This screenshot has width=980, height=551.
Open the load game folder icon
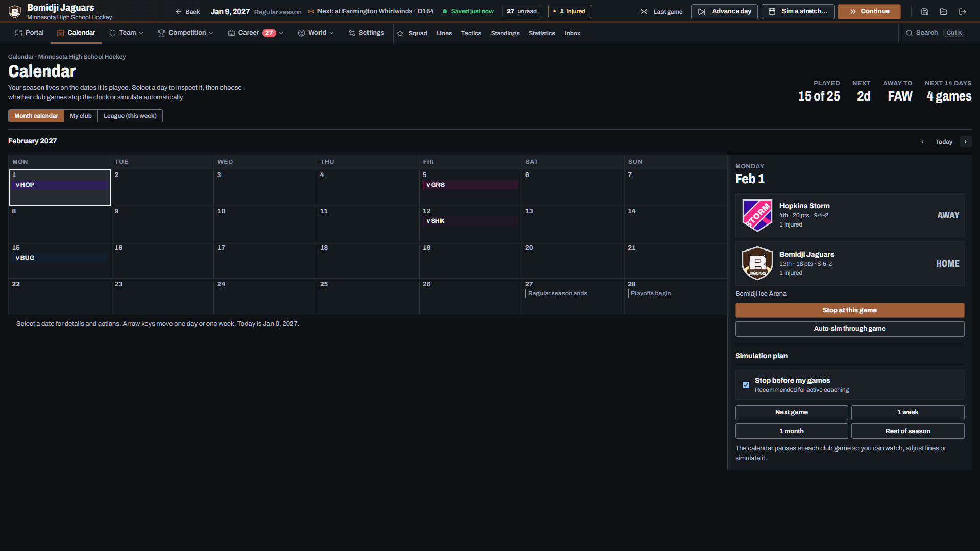(x=944, y=12)
